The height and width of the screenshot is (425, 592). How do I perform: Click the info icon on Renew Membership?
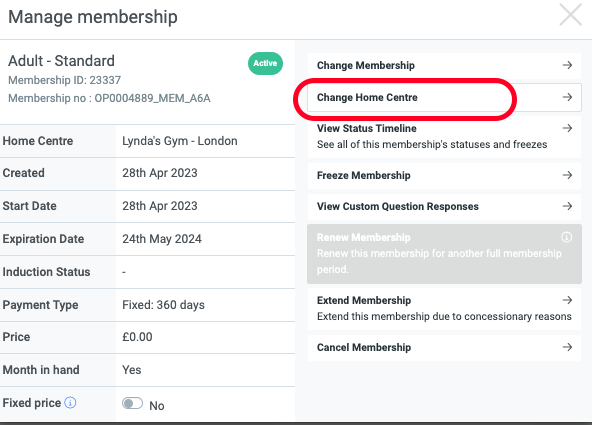(566, 237)
